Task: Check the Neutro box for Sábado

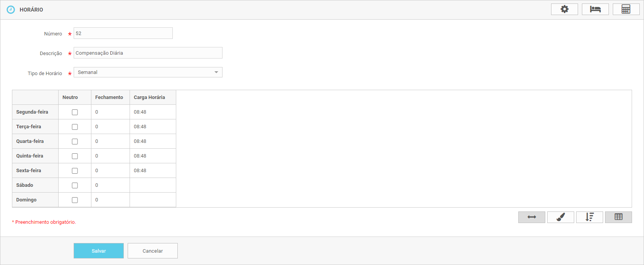Action: (x=75, y=186)
